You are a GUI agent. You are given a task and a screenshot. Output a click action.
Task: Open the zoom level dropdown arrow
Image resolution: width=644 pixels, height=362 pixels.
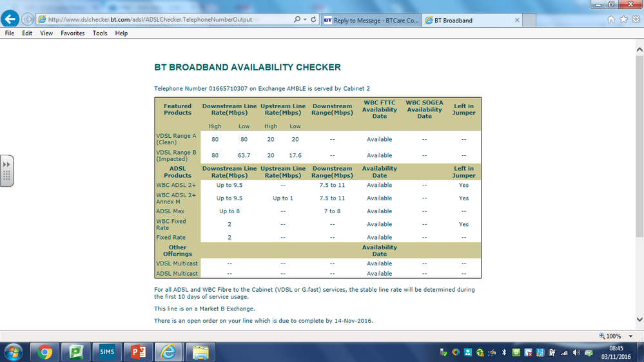coord(630,336)
